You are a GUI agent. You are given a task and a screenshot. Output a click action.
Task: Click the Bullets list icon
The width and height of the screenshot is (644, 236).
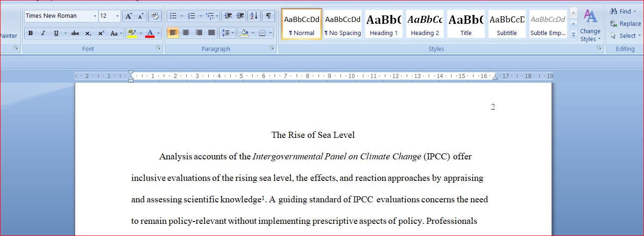(173, 16)
